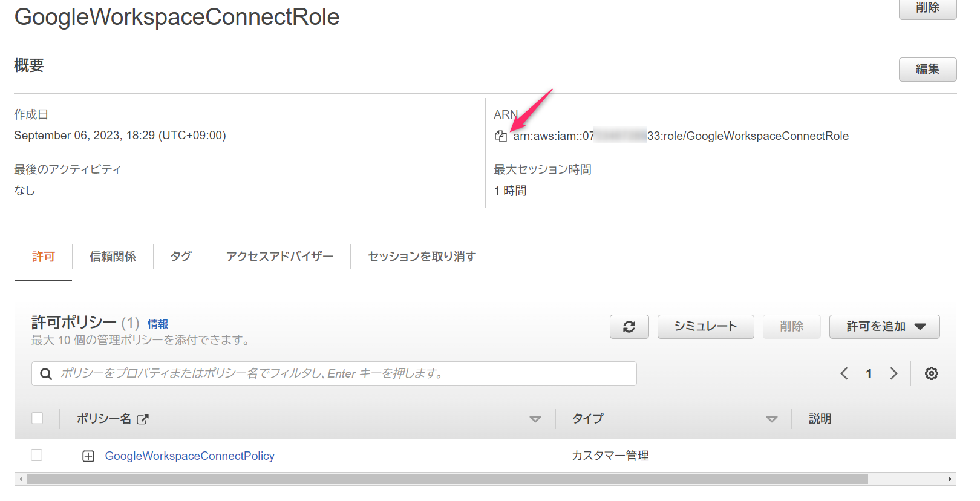
Task: Click the role ARN text
Action: coord(681,136)
